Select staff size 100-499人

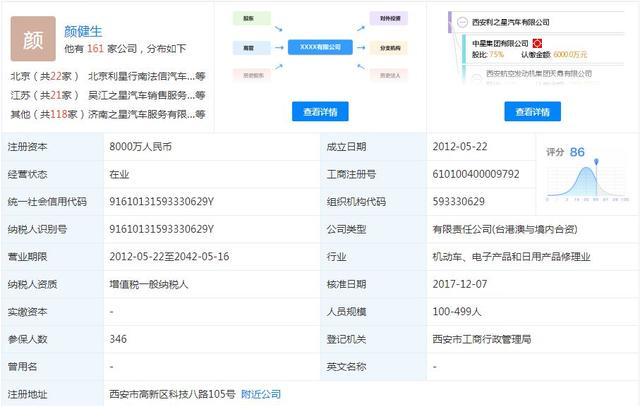pos(457,312)
